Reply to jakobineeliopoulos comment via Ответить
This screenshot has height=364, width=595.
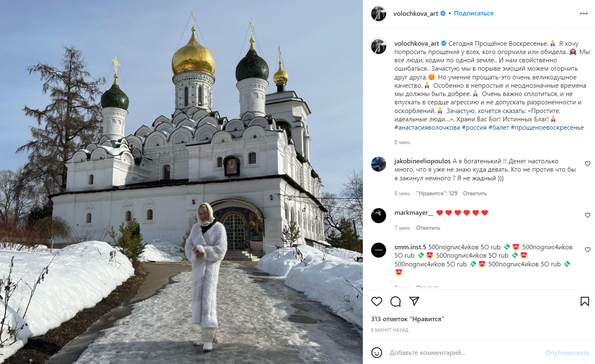click(475, 193)
